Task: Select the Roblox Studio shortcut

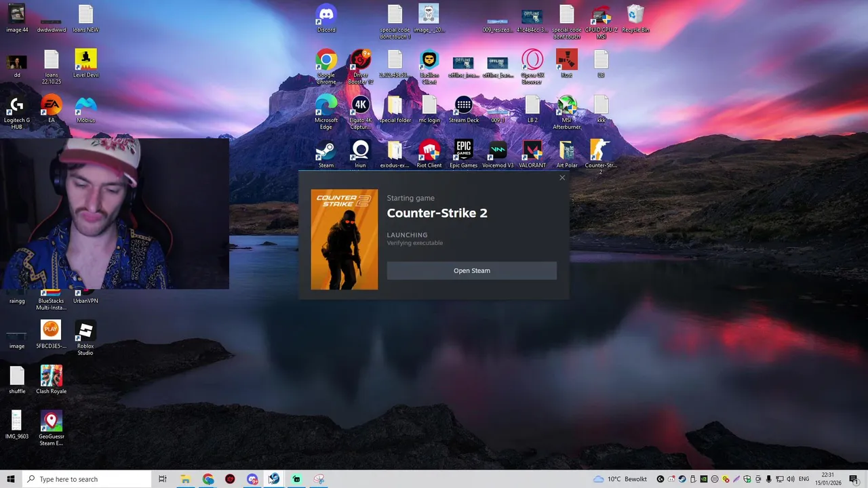Action: 85,338
